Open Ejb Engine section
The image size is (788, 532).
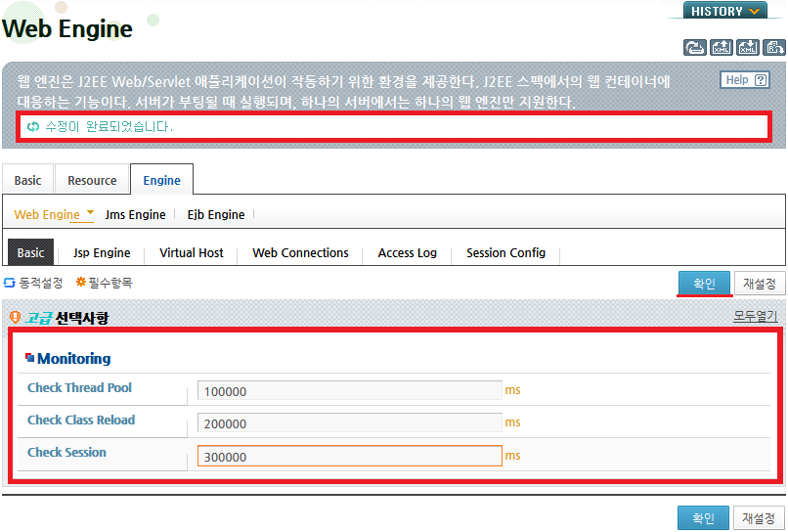pyautogui.click(x=216, y=215)
